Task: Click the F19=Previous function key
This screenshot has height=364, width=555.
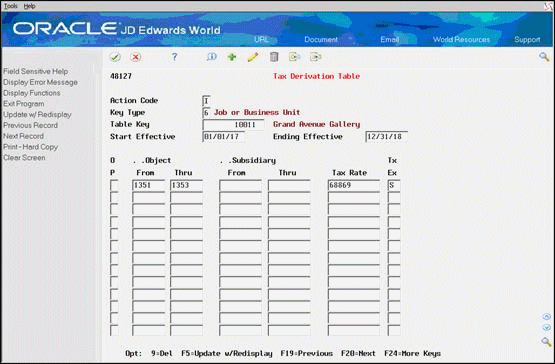Action: tap(307, 353)
